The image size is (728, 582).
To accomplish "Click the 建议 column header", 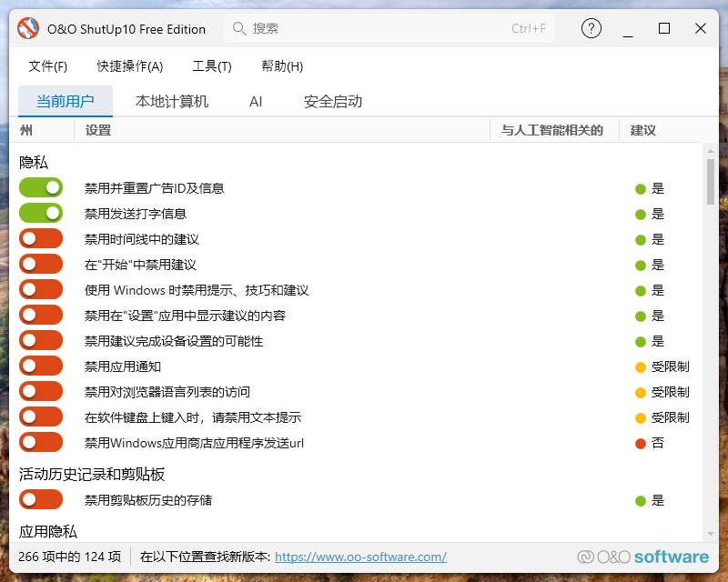I will point(660,130).
